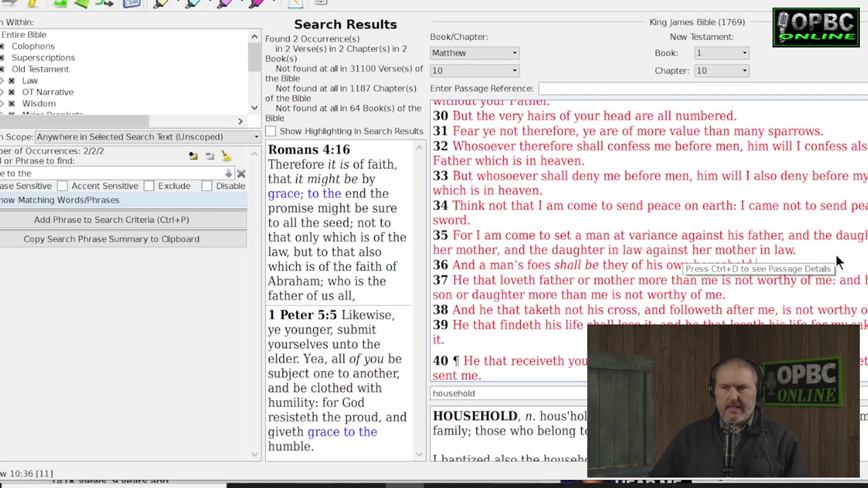868x488 pixels.
Task: Click OPBC Online logo overlay
Action: [x=816, y=28]
